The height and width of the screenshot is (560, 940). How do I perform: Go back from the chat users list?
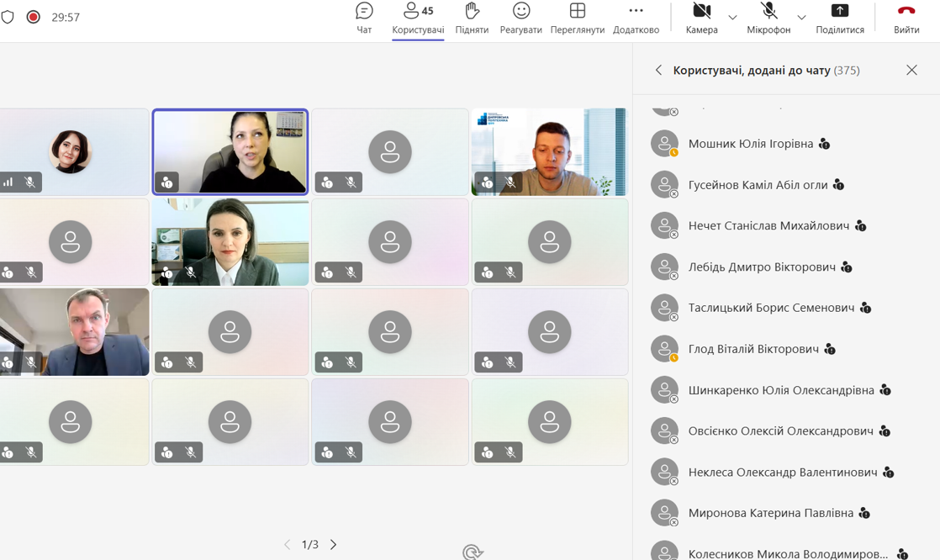pyautogui.click(x=658, y=71)
